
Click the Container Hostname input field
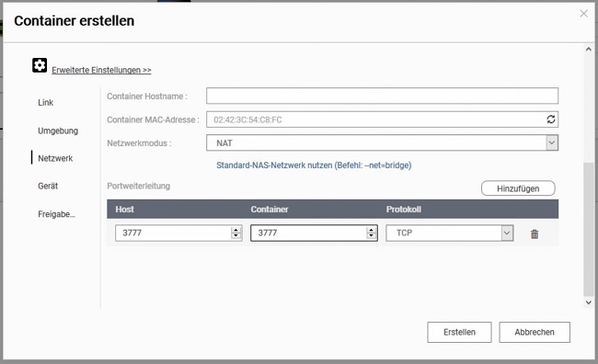382,96
